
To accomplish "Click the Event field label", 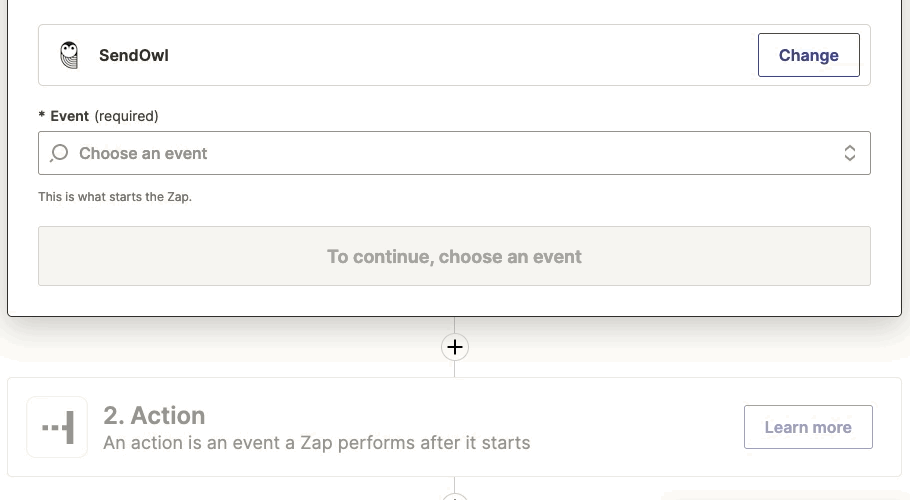I will [x=69, y=116].
